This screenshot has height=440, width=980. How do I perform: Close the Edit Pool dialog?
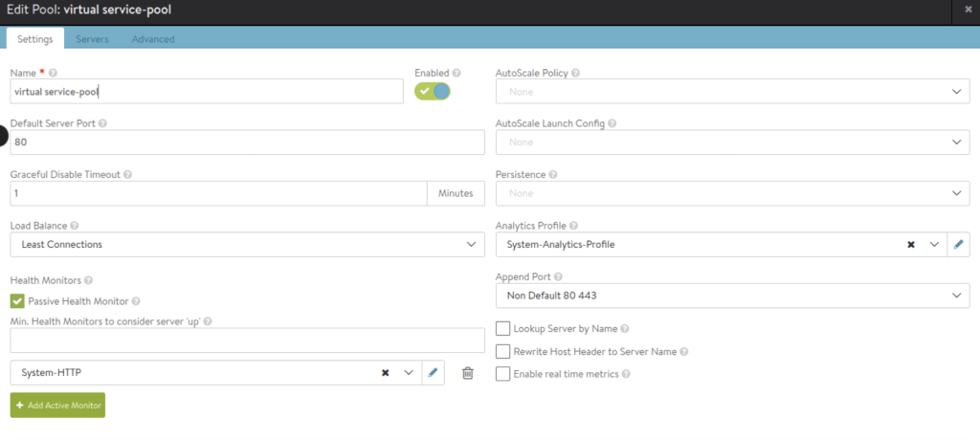point(969,9)
